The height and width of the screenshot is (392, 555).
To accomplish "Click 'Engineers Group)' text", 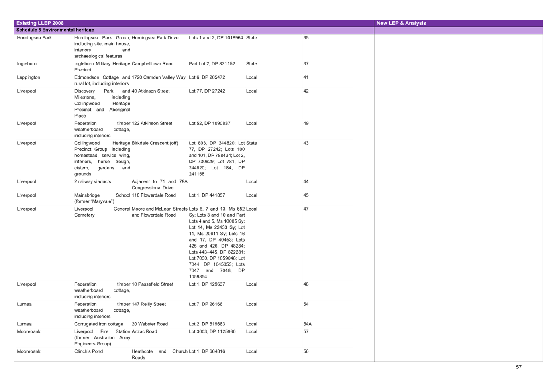I will pos(93,344).
